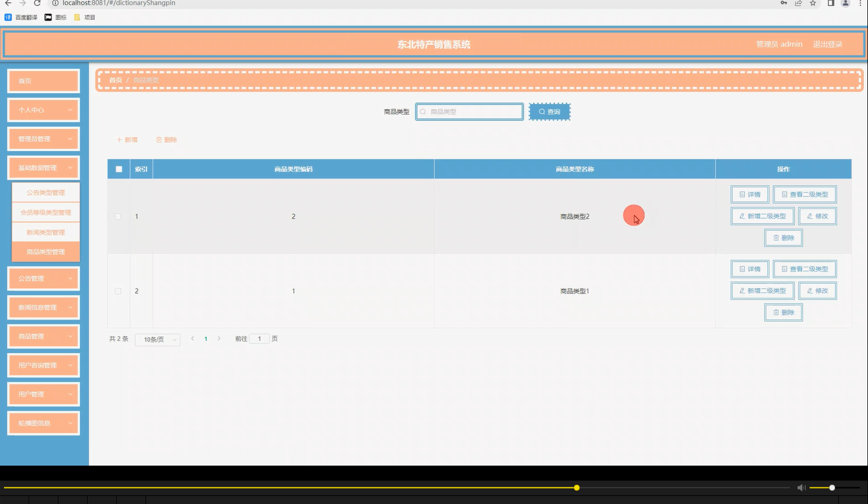Click 修改 for 商品类型2 row
868x504 pixels.
(818, 216)
